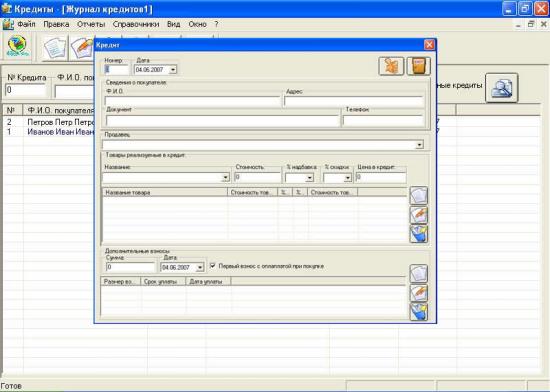
Task: Click the Документ input field
Action: tap(223, 121)
